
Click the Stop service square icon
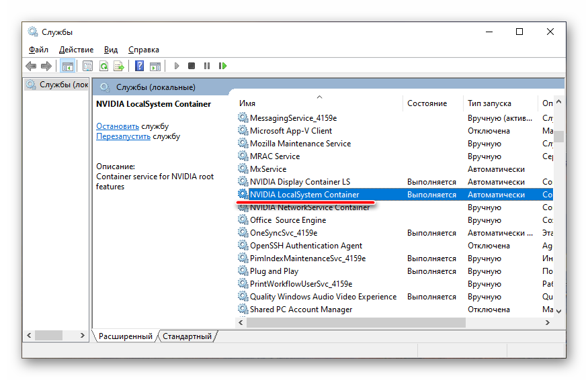pos(192,66)
